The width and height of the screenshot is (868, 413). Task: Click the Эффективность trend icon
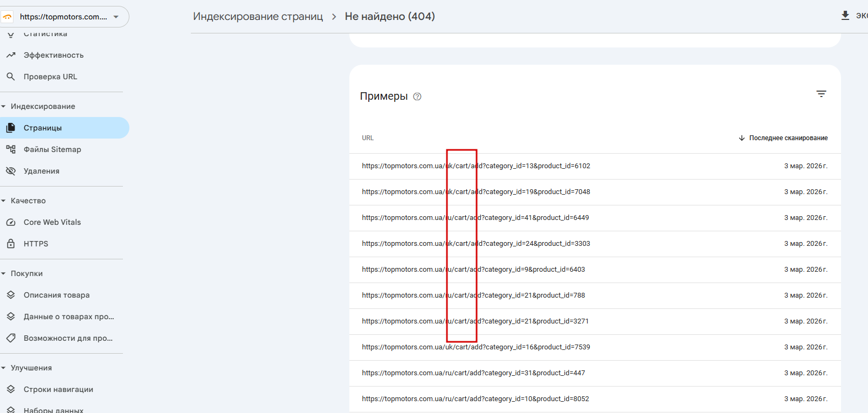tap(11, 55)
